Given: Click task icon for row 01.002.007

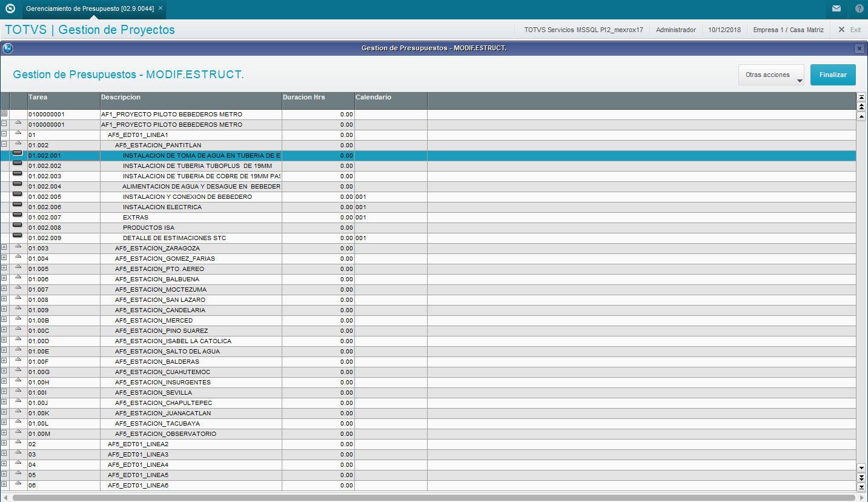Looking at the screenshot, I should (x=18, y=214).
